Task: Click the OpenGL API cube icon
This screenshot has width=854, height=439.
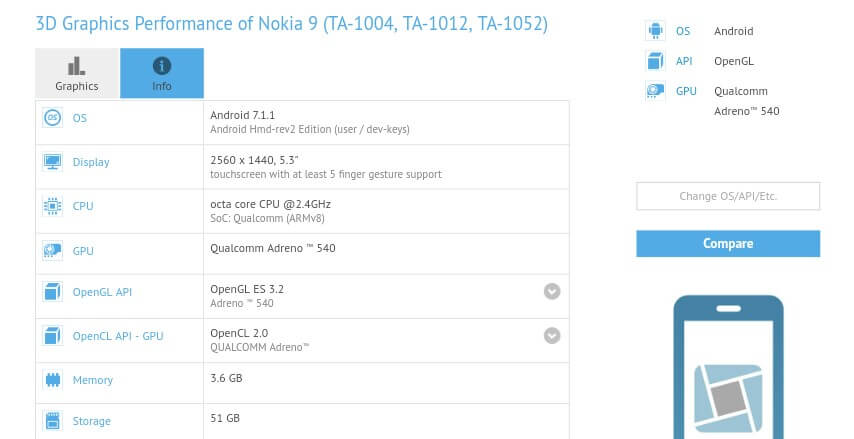Action: pyautogui.click(x=52, y=292)
